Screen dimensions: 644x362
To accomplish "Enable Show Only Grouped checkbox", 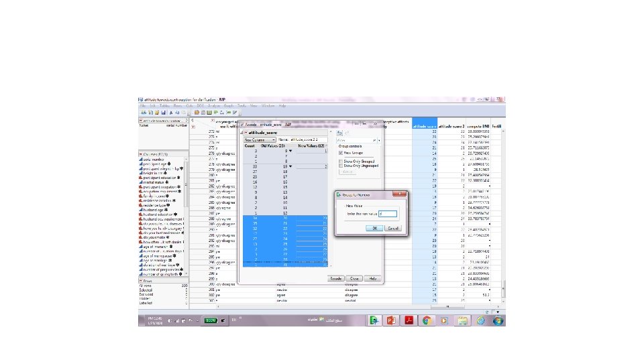I will (341, 162).
